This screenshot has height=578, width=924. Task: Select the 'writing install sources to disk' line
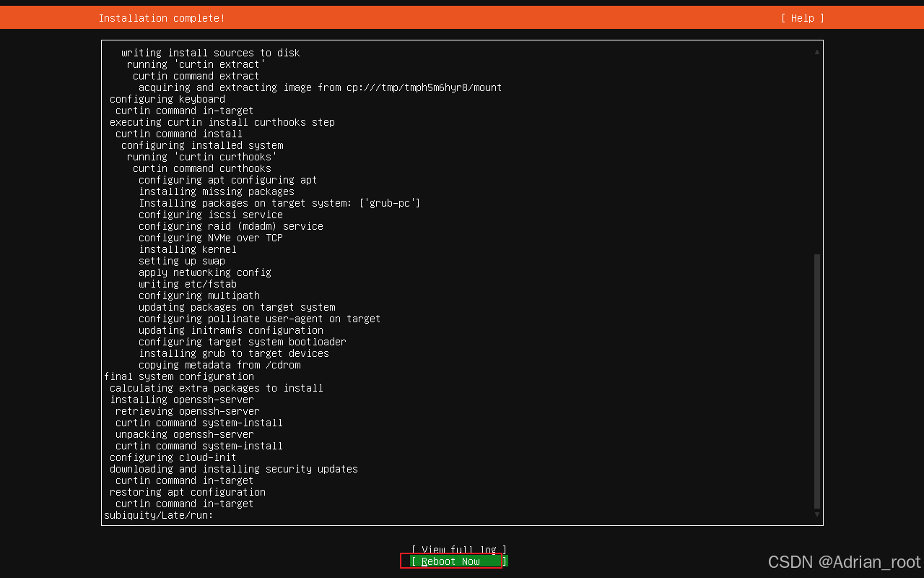[x=211, y=53]
